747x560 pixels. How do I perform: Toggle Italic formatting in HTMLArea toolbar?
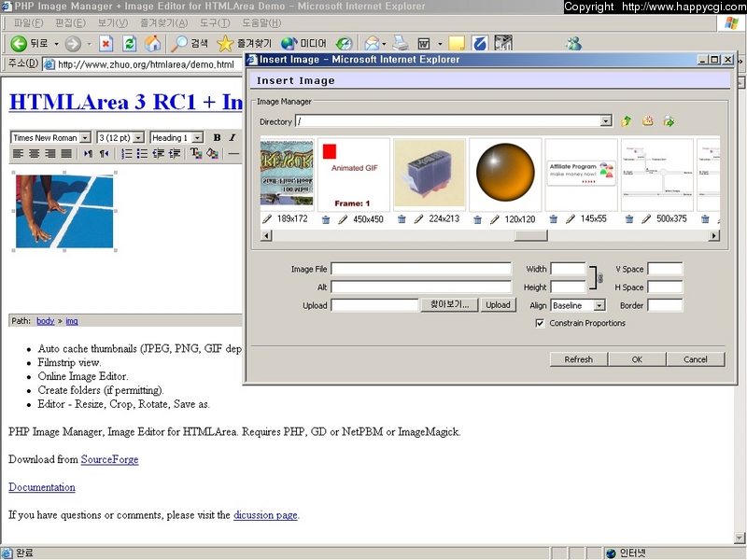click(x=232, y=137)
